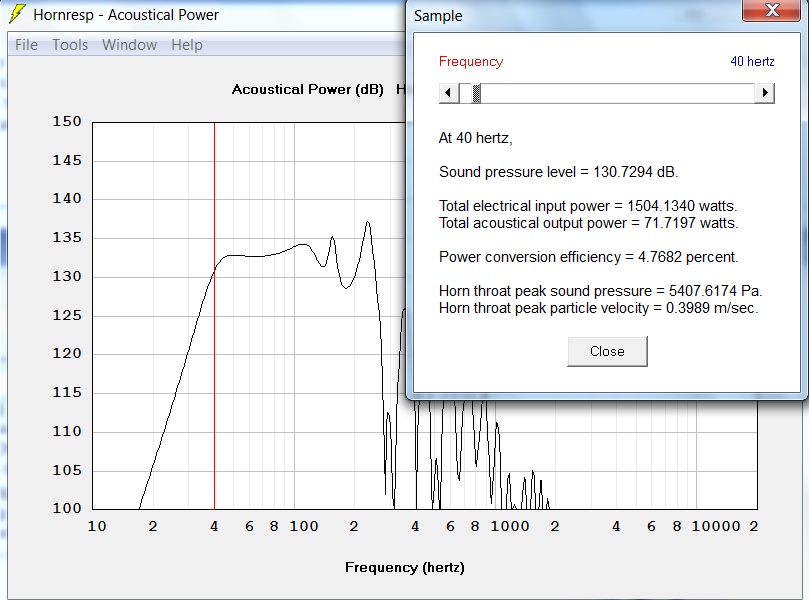Click the 'At 40 hertz,' text

[475, 138]
